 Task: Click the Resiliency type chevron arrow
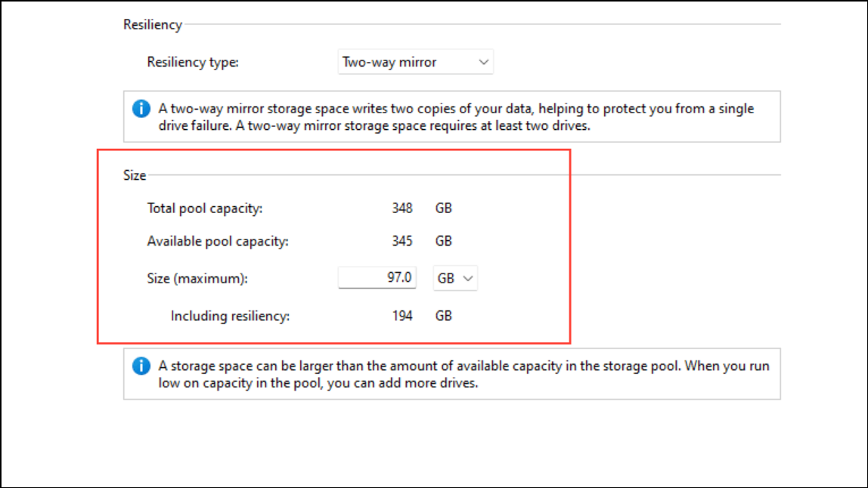coord(483,62)
